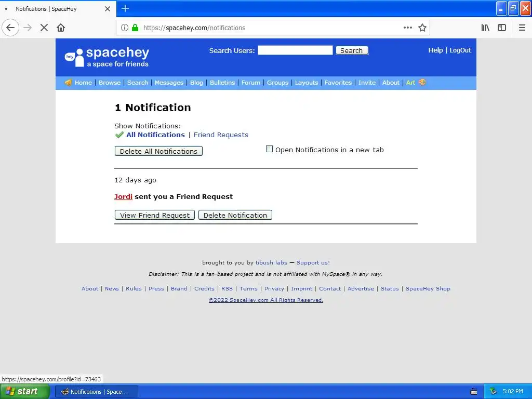Click the Search Users text field
This screenshot has width=532, height=399.
pos(295,50)
